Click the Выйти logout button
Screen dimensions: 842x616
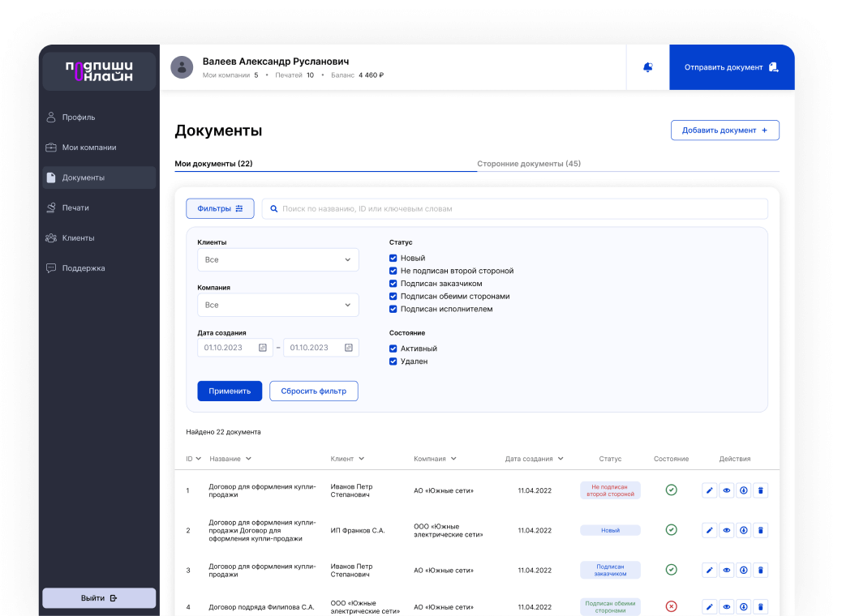(x=99, y=597)
